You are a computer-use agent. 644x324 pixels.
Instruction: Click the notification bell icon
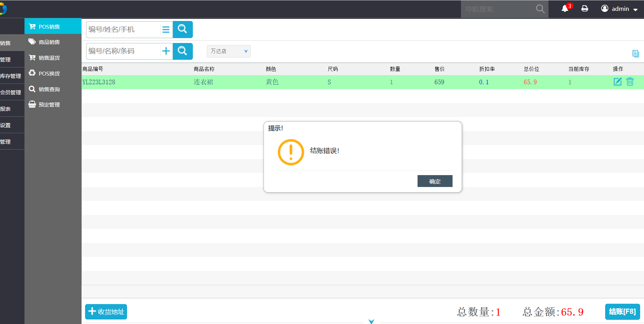click(x=565, y=9)
